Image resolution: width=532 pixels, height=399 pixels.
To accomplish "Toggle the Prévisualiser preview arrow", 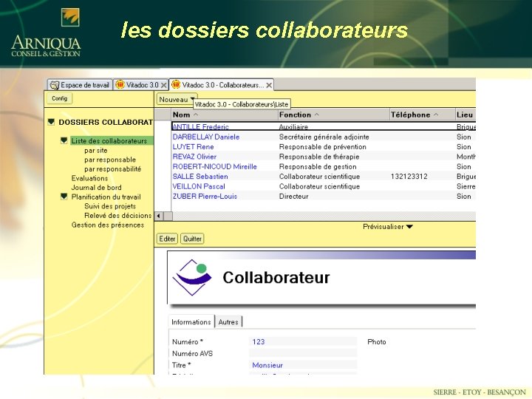I will [x=409, y=227].
